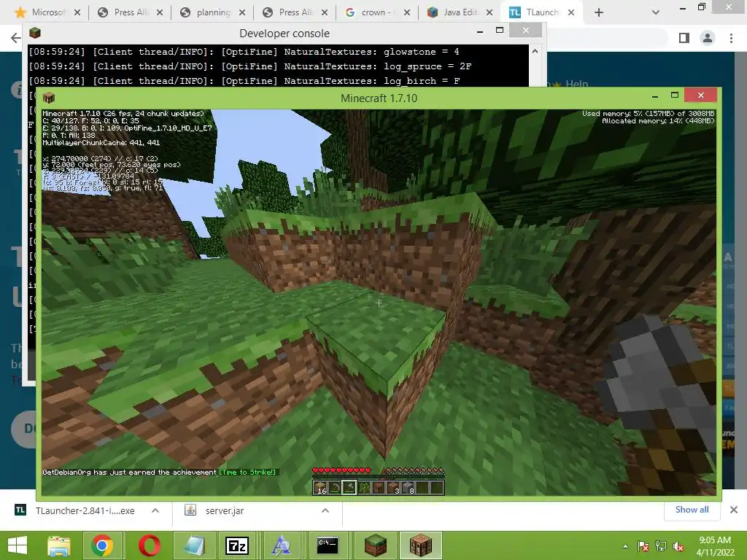747x560 pixels.
Task: Close the Java Edition browser tab
Action: [x=489, y=12]
